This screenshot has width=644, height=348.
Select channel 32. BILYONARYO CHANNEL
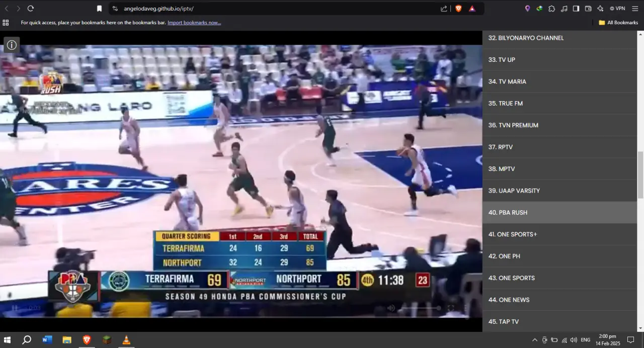point(559,38)
